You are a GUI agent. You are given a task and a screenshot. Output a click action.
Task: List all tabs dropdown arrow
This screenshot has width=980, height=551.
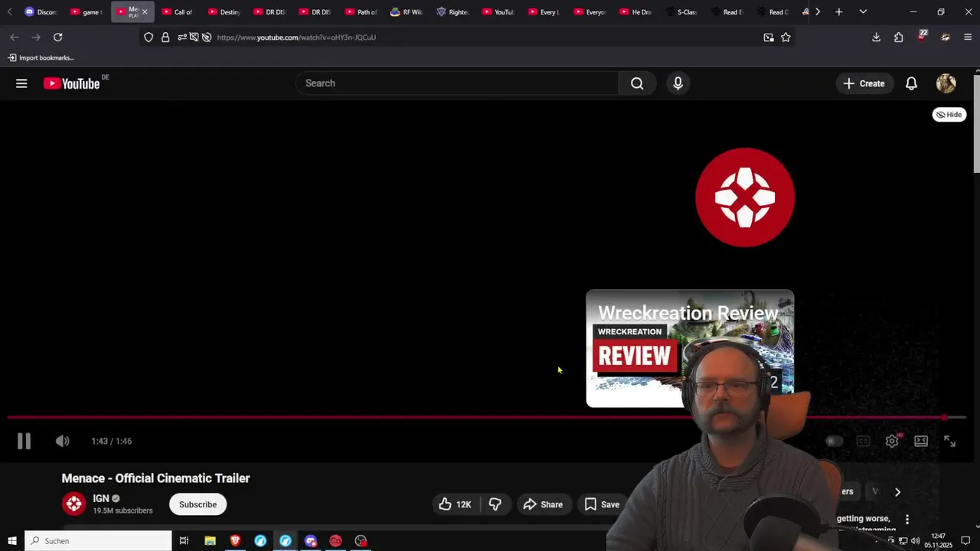click(x=863, y=11)
